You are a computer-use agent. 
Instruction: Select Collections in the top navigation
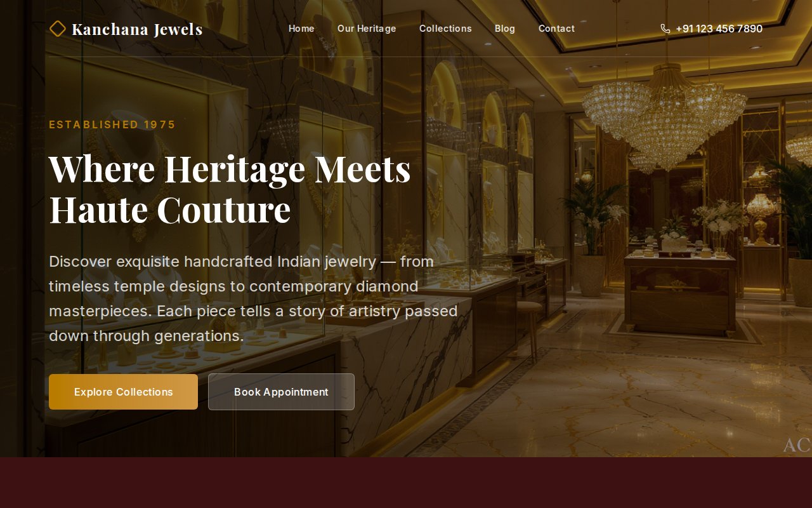click(445, 29)
